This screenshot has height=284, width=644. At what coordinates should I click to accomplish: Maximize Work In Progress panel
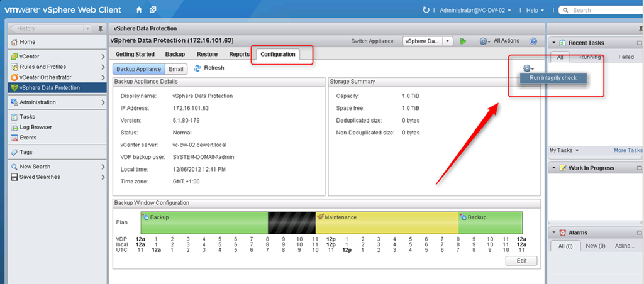click(639, 168)
